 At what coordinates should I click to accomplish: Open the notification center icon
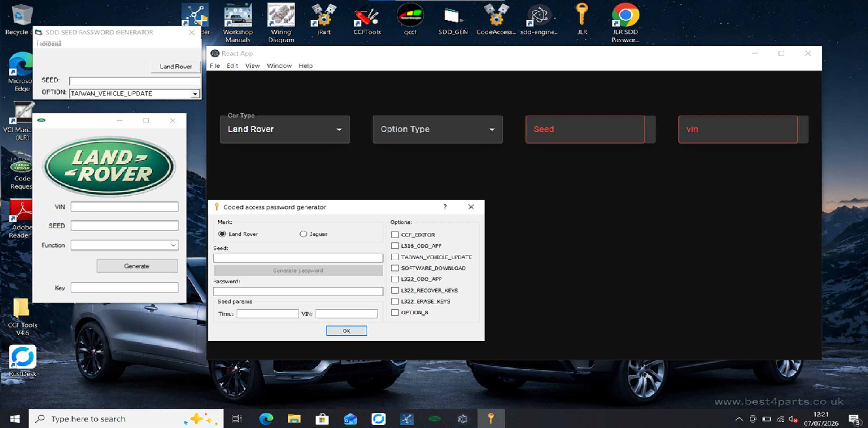(x=854, y=419)
